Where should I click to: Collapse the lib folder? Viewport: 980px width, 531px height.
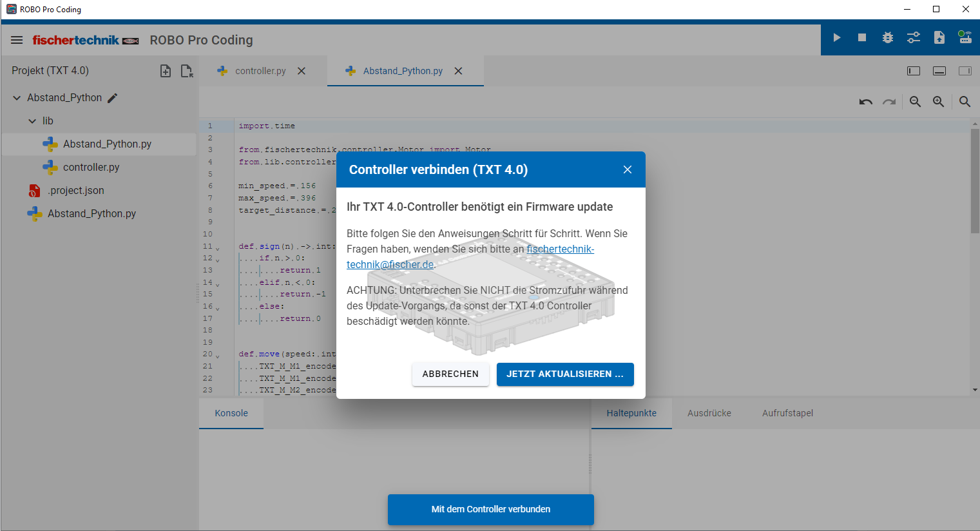click(x=32, y=121)
